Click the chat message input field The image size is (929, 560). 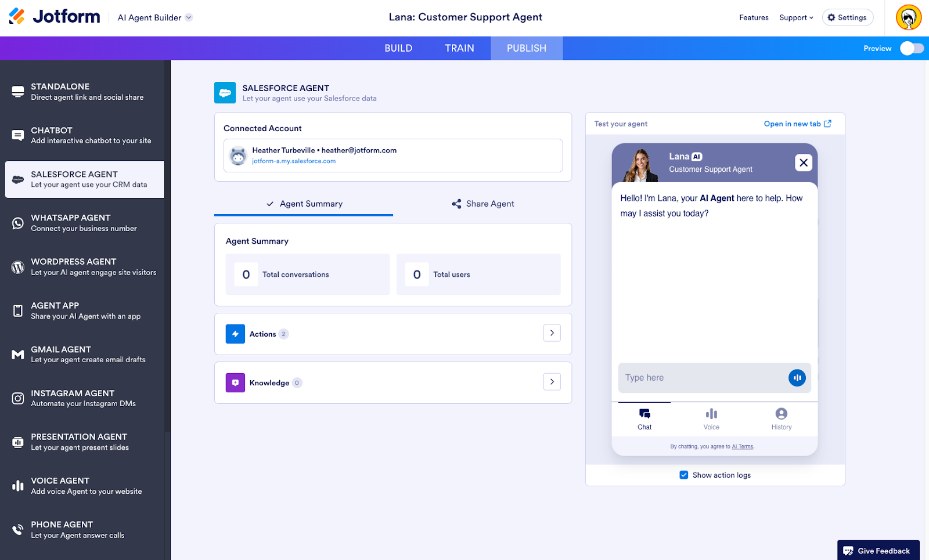pyautogui.click(x=697, y=378)
